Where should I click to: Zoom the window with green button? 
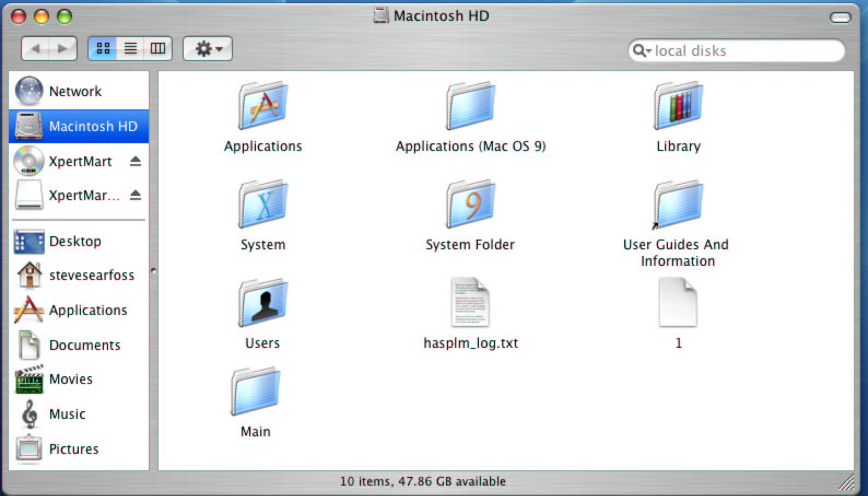coord(64,16)
